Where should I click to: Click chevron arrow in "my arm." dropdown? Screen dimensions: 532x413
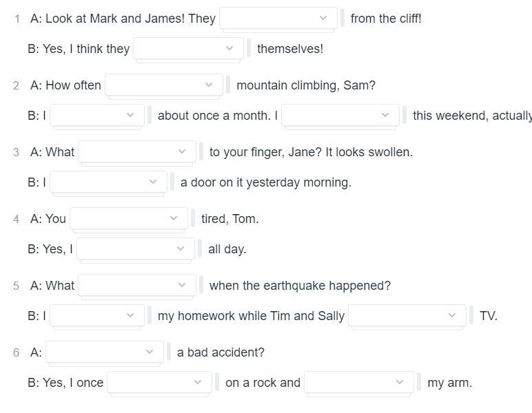click(x=400, y=383)
